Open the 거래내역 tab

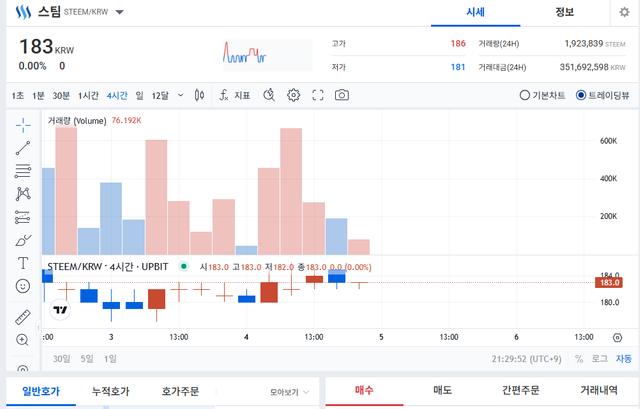pyautogui.click(x=599, y=390)
